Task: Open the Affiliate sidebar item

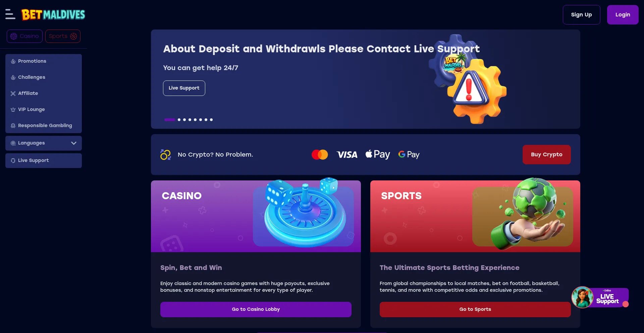Action: pos(44,93)
